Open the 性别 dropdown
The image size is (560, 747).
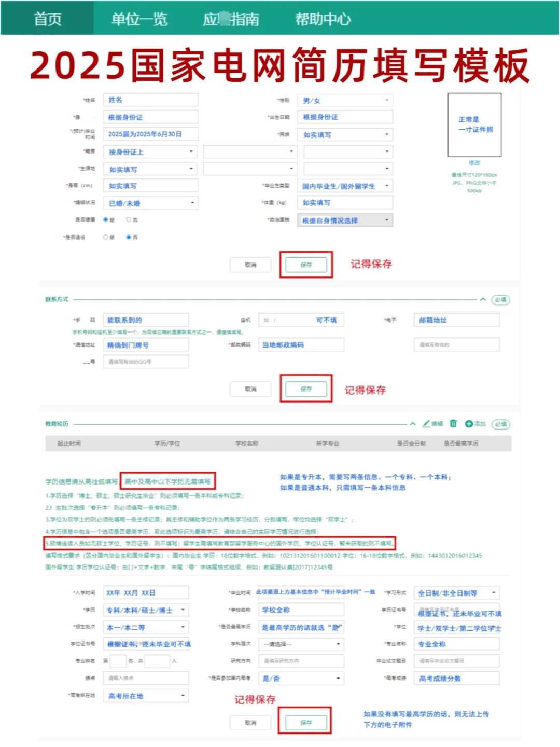tap(345, 100)
